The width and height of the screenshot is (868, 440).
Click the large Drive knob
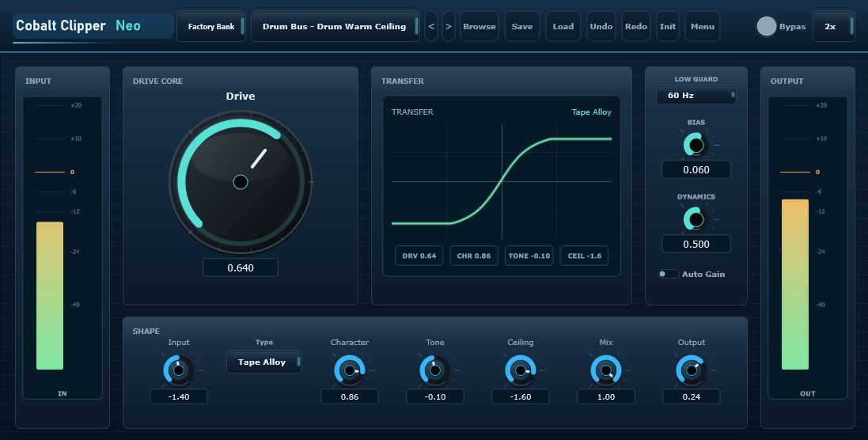click(x=241, y=181)
